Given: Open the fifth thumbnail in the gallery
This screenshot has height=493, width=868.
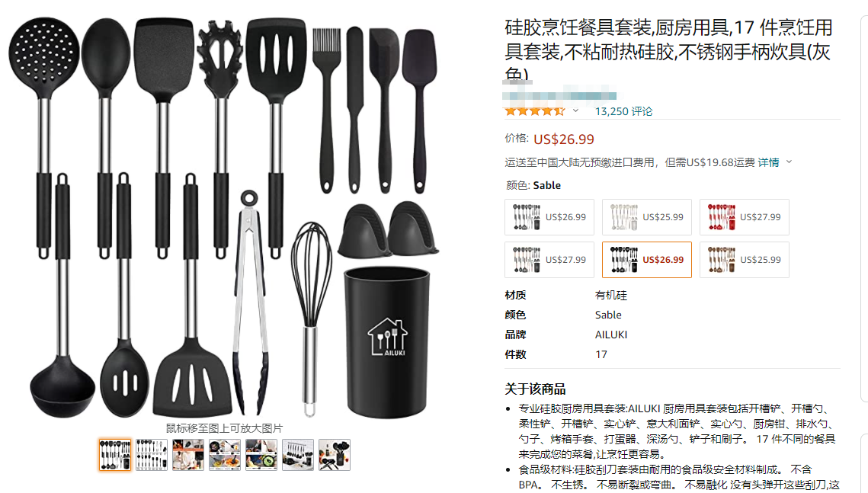Looking at the screenshot, I should [261, 455].
